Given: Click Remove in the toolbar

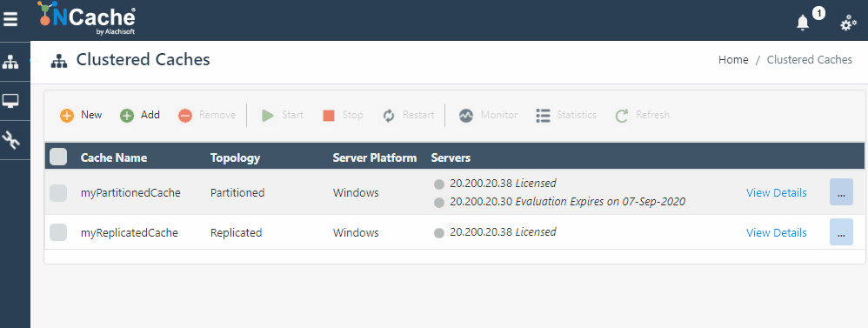Looking at the screenshot, I should 207,115.
